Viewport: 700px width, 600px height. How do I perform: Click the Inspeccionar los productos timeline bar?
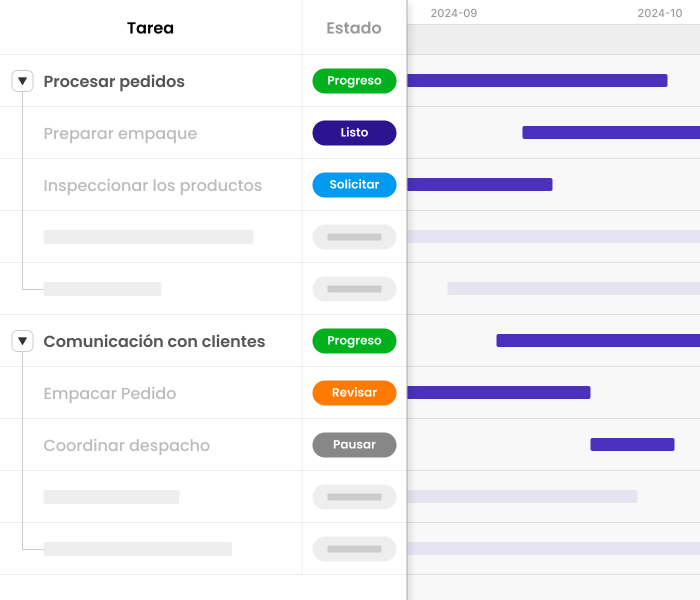click(x=479, y=184)
